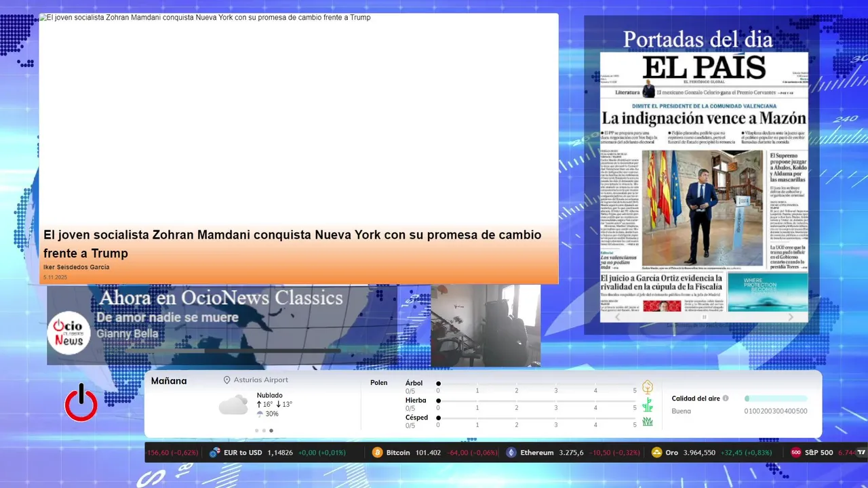
Task: Click the S&P 500 red badge icon
Action: pyautogui.click(x=796, y=452)
